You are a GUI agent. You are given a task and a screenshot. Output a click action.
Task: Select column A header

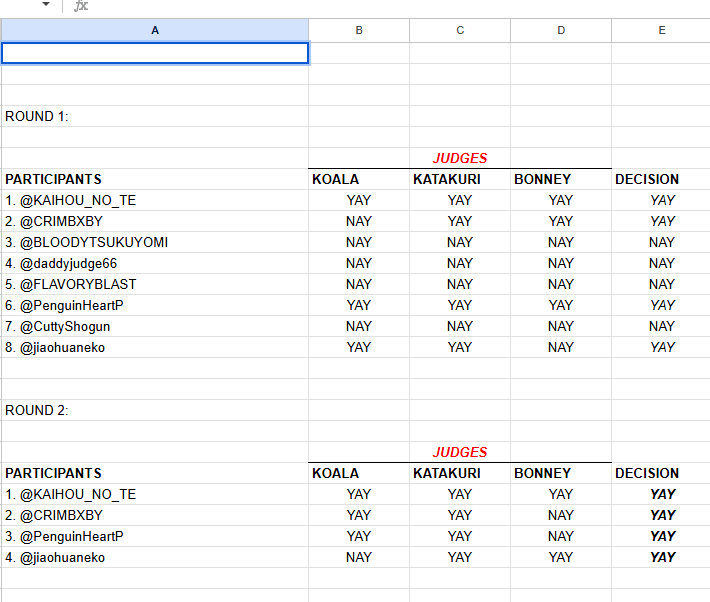coord(155,30)
